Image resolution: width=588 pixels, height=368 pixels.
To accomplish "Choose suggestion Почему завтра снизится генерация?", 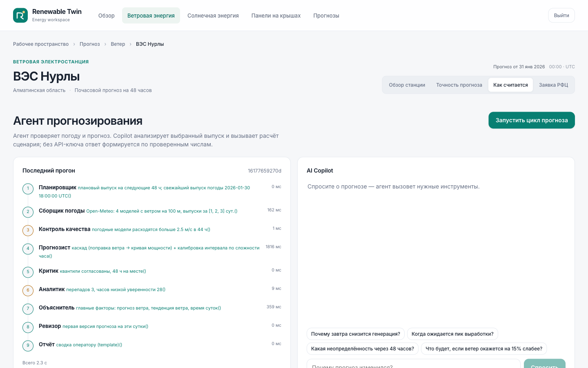I will tap(356, 334).
